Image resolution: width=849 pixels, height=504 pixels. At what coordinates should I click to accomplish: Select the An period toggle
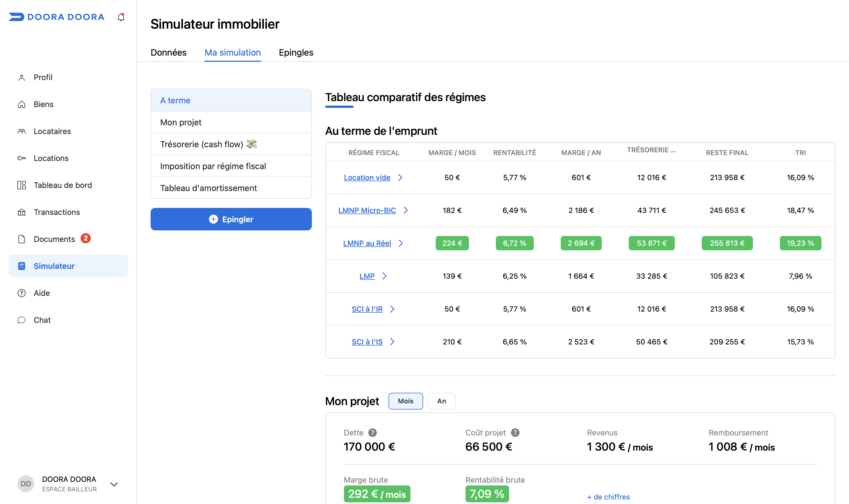pos(441,401)
